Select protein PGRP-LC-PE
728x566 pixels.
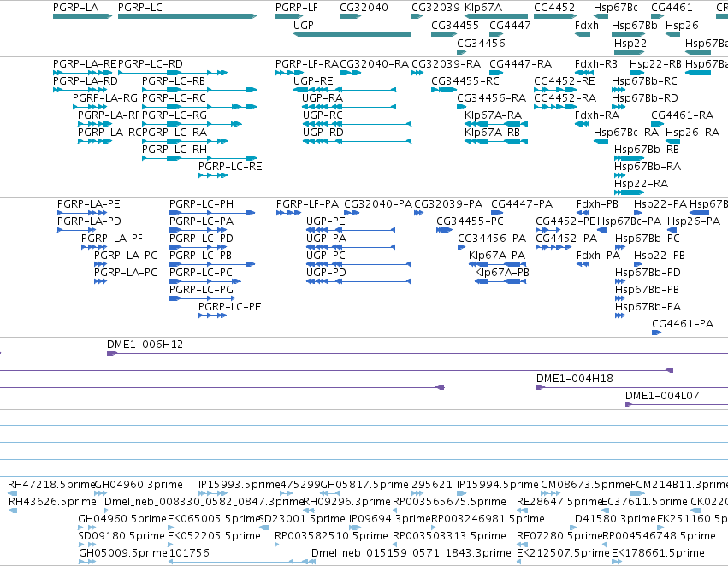tap(213, 315)
